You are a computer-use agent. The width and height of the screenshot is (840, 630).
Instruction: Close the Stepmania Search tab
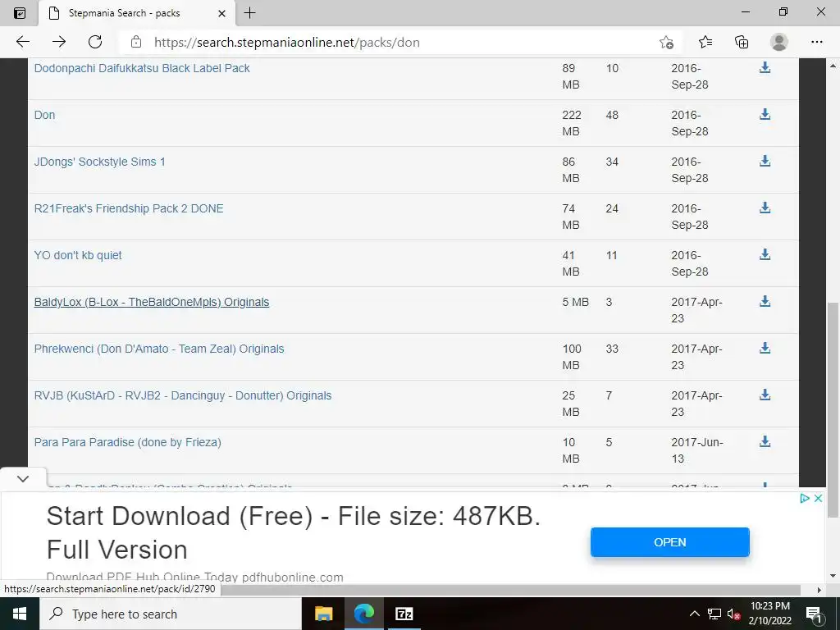[x=221, y=13]
